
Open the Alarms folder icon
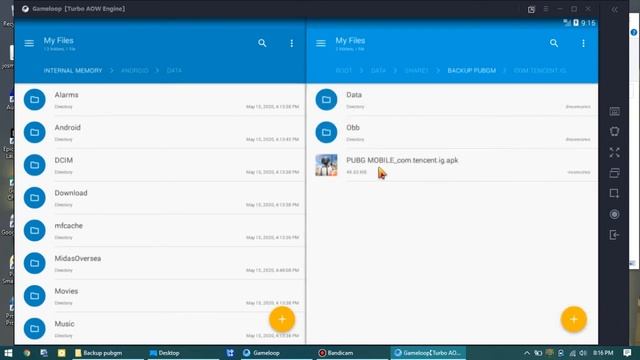coord(35,100)
